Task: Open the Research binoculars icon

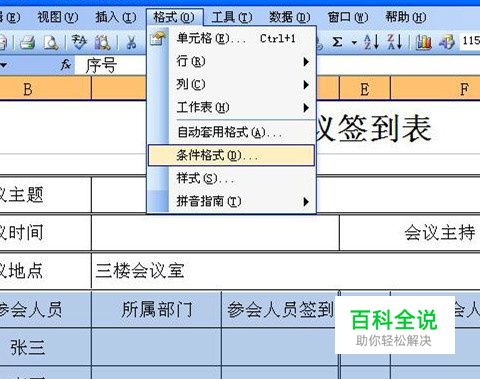Action: [102, 42]
